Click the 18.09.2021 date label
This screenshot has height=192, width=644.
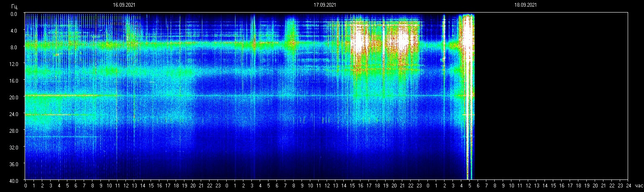[x=526, y=5]
